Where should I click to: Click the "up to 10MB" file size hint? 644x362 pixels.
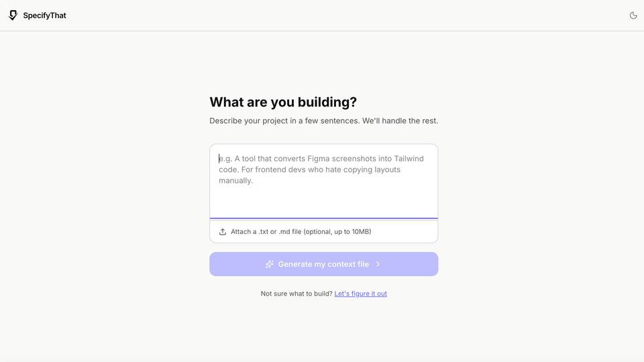point(353,232)
